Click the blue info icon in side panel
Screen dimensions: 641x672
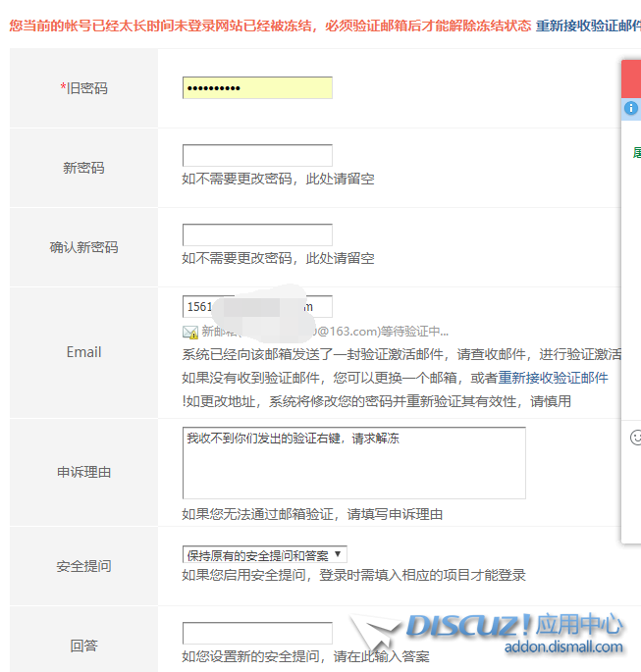pos(631,111)
